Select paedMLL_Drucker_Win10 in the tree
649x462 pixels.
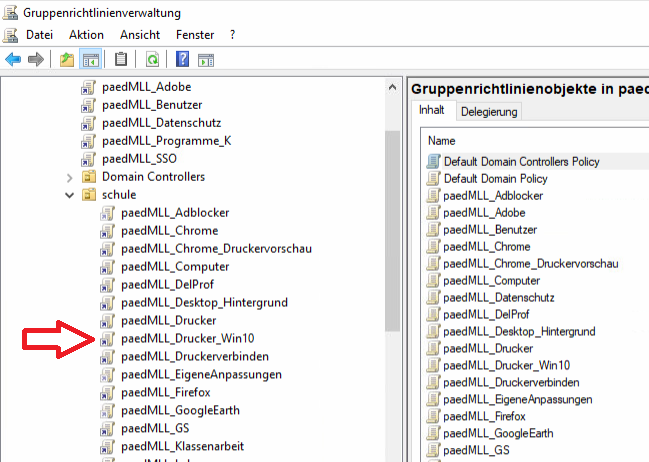187,339
